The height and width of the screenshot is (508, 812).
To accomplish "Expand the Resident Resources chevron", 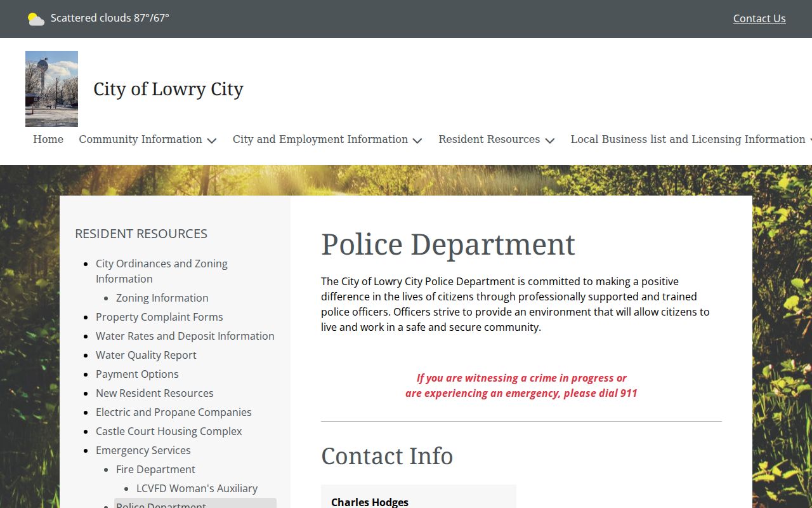I will [x=550, y=140].
